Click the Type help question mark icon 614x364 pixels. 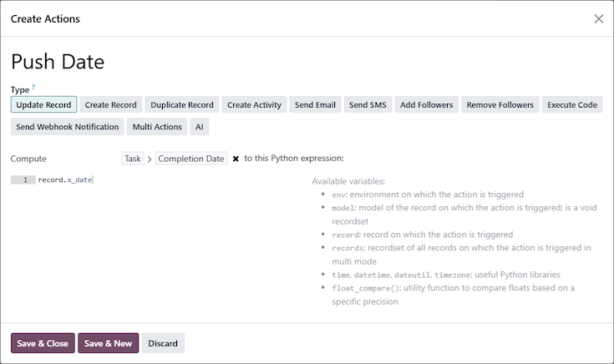33,87
